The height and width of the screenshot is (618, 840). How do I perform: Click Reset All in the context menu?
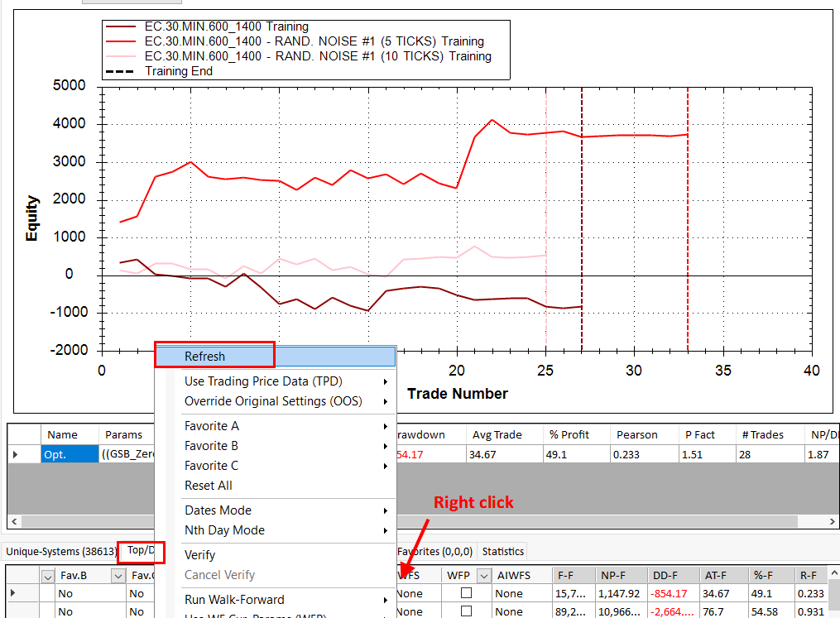[x=209, y=486]
